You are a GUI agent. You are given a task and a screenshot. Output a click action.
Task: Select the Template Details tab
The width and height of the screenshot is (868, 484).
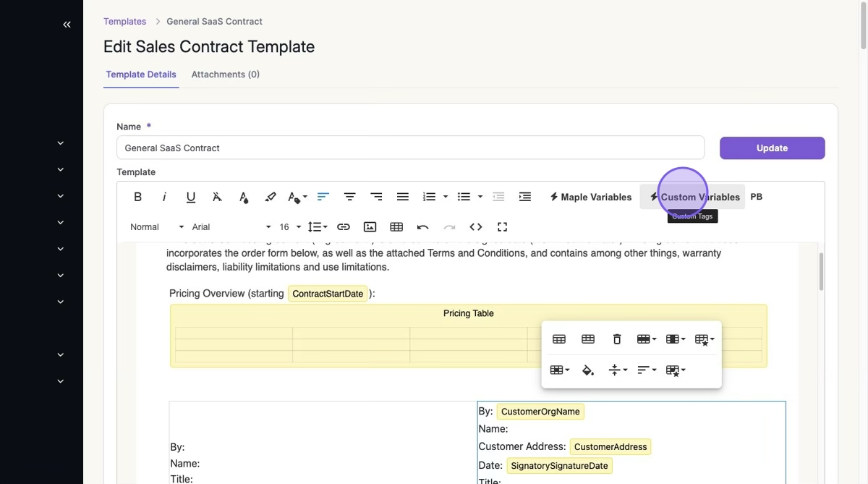(141, 75)
